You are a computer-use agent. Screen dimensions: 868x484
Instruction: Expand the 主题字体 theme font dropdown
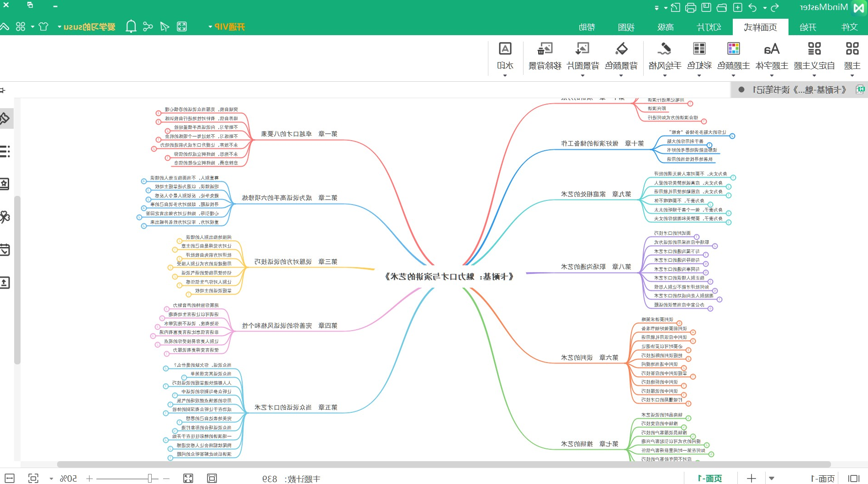coord(772,76)
